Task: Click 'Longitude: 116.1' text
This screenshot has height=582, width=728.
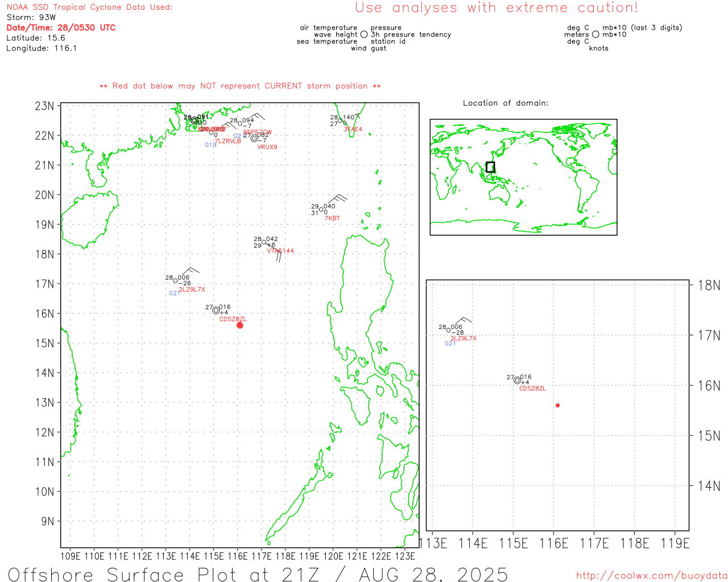Action: tap(42, 48)
